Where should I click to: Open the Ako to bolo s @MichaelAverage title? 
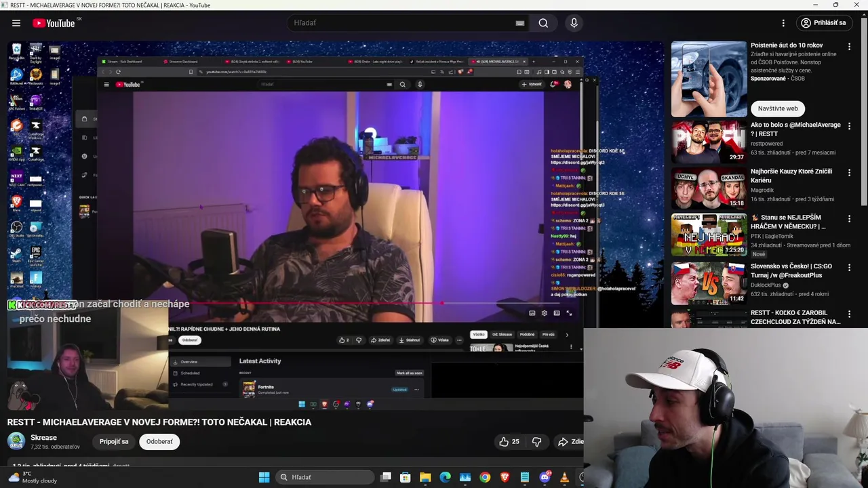[x=795, y=129]
